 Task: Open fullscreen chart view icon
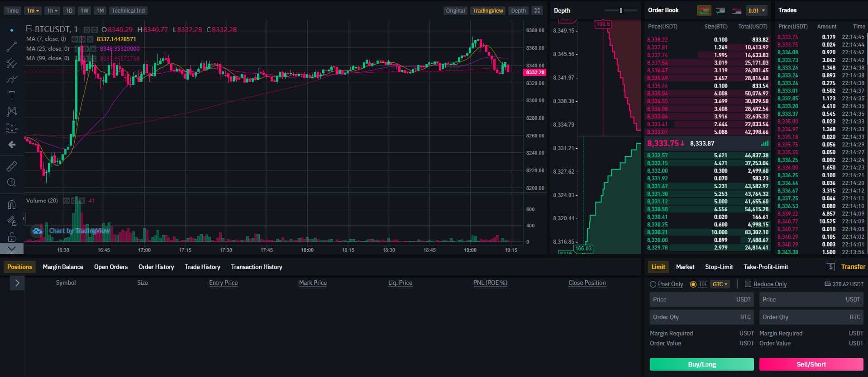tap(537, 10)
